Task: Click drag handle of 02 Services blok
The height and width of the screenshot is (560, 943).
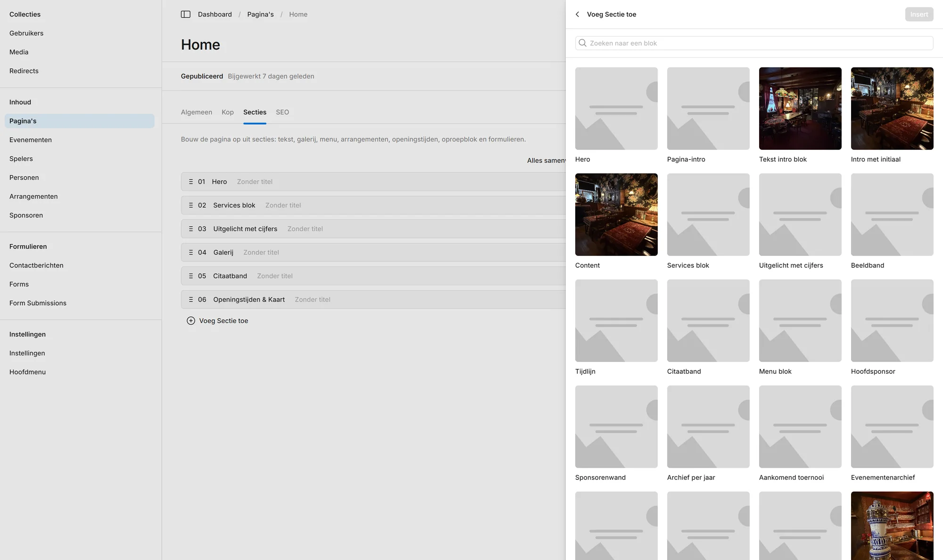Action: coord(191,205)
